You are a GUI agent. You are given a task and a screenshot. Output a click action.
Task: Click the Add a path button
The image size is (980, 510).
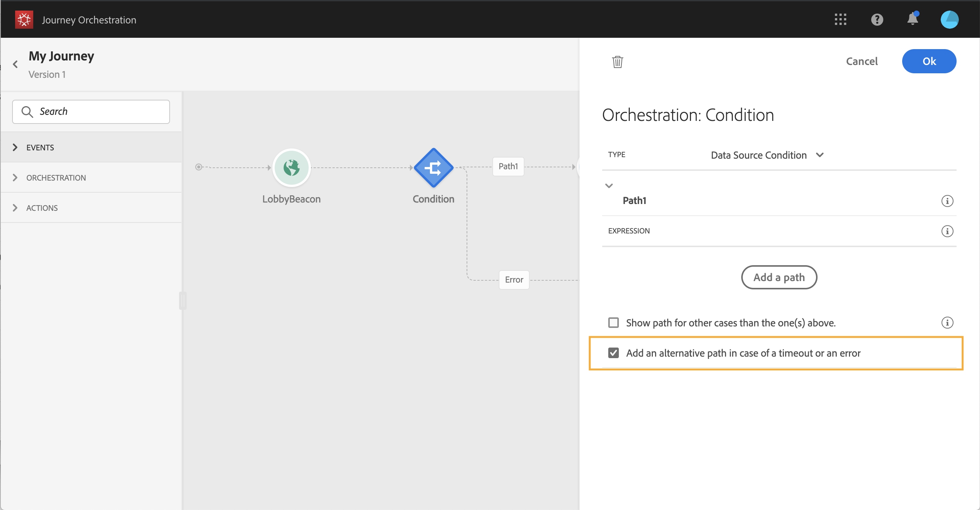[779, 277]
